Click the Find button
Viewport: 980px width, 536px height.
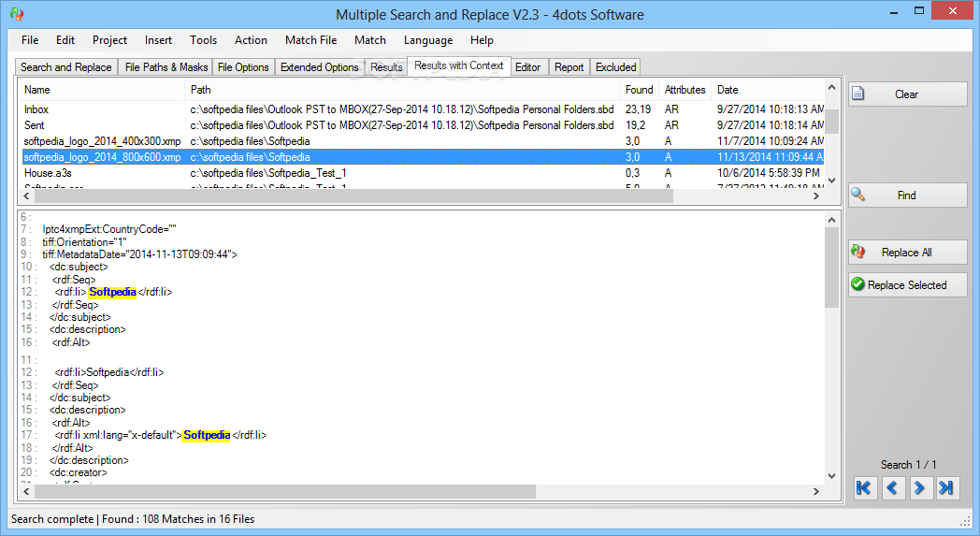point(907,196)
